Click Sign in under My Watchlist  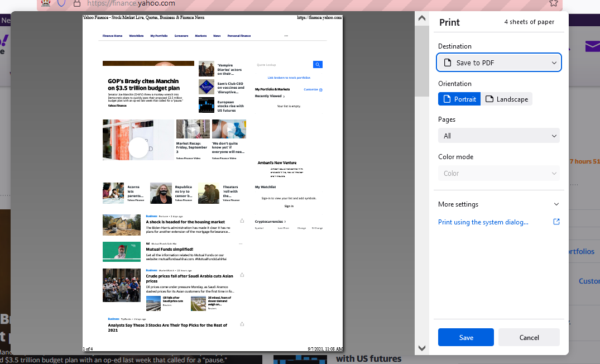click(x=289, y=207)
